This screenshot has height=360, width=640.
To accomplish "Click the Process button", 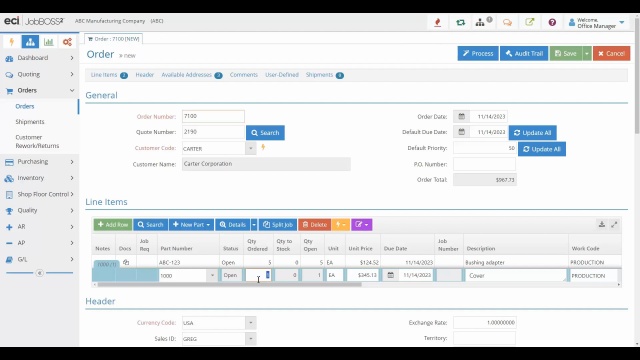I will [478, 53].
